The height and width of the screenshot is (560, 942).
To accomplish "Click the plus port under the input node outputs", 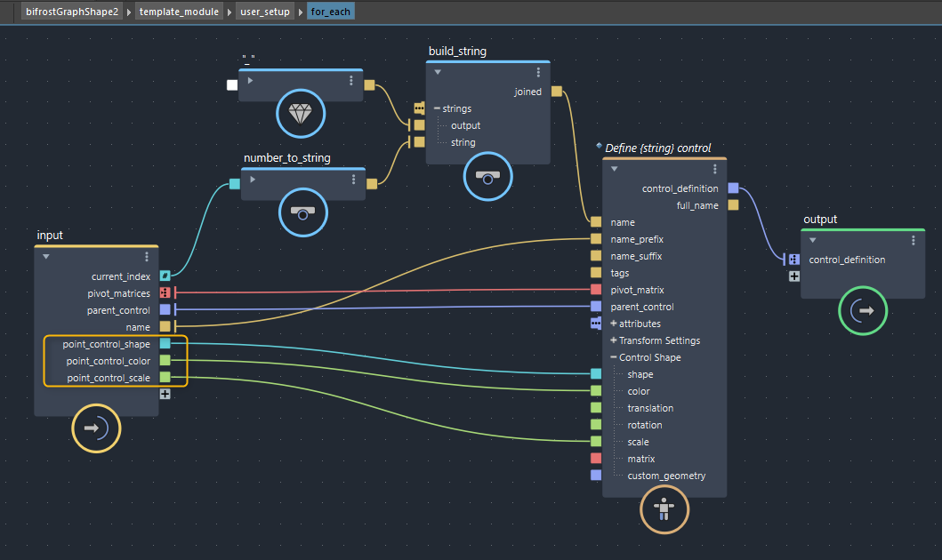I will coord(165,394).
